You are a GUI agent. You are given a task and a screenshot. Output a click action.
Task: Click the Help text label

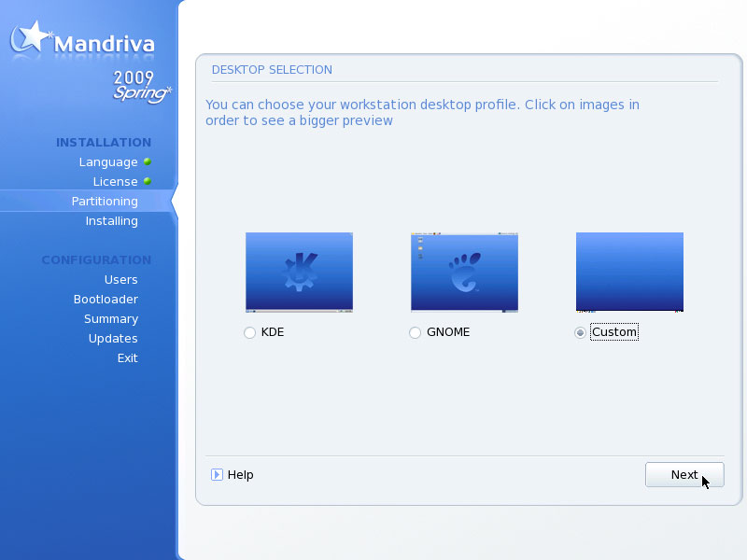241,474
